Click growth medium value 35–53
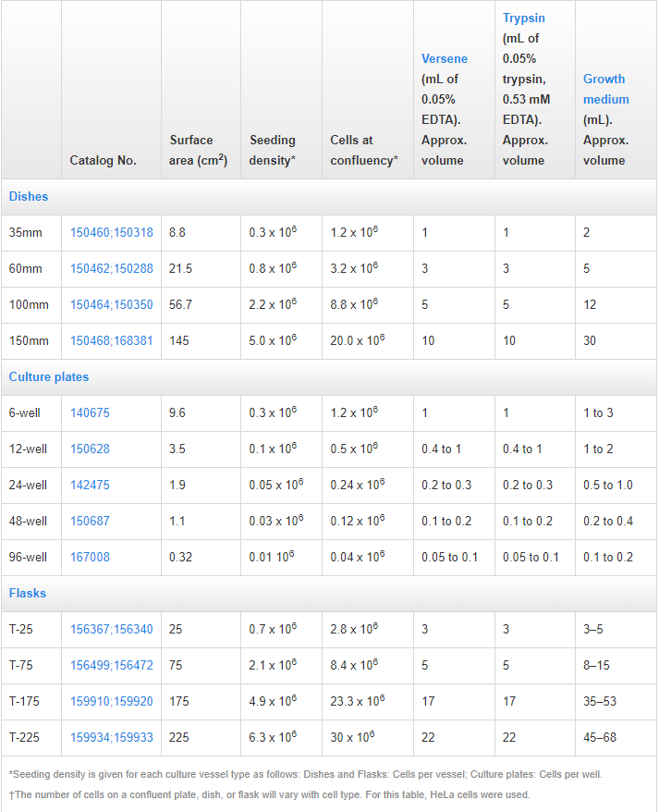The image size is (659, 812). pos(600,701)
